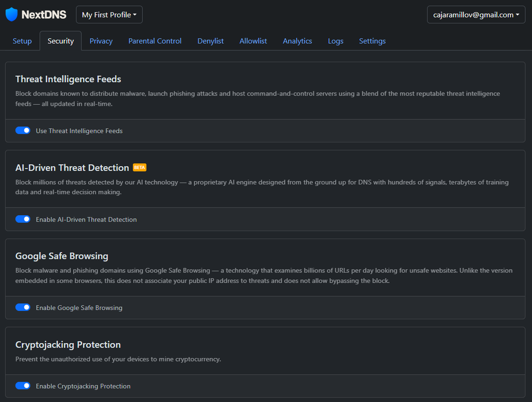Open the My First Profile dropdown
The image size is (532, 402).
109,15
